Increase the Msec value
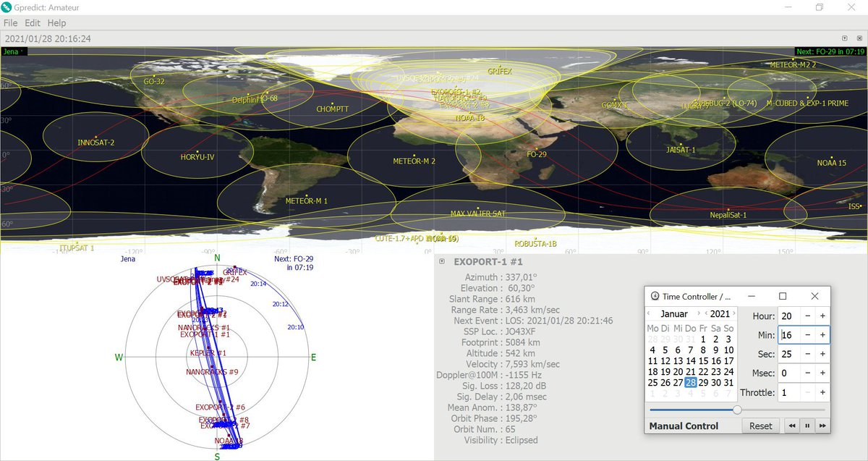The width and height of the screenshot is (868, 461). pos(822,373)
